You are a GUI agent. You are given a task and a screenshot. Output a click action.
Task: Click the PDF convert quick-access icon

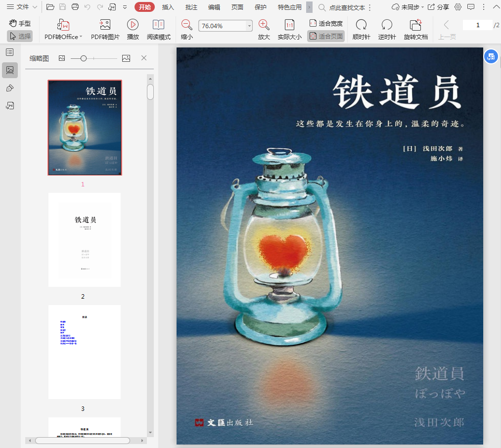(x=112, y=7)
